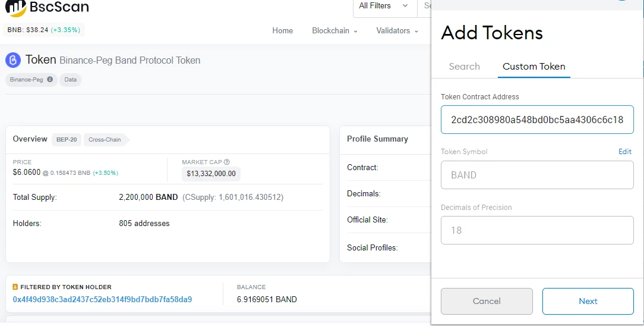The image size is (644, 326).
Task: Click the BscScan logo
Action: pyautogui.click(x=46, y=7)
